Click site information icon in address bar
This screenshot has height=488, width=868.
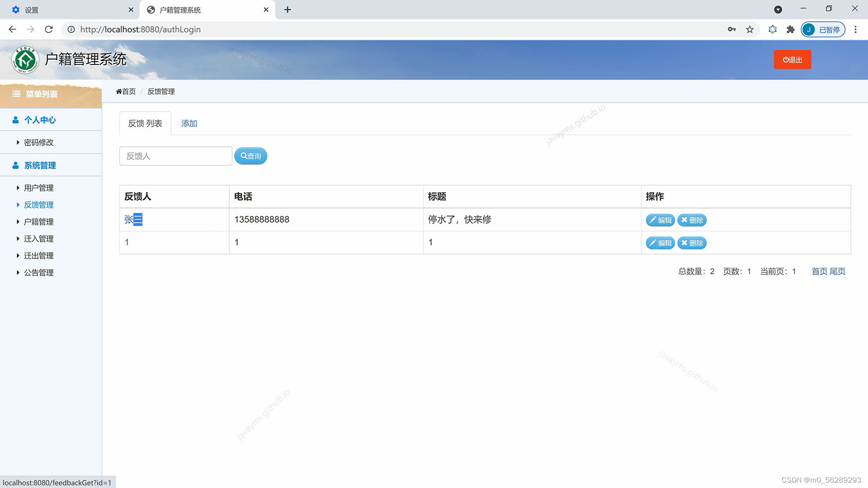(71, 29)
